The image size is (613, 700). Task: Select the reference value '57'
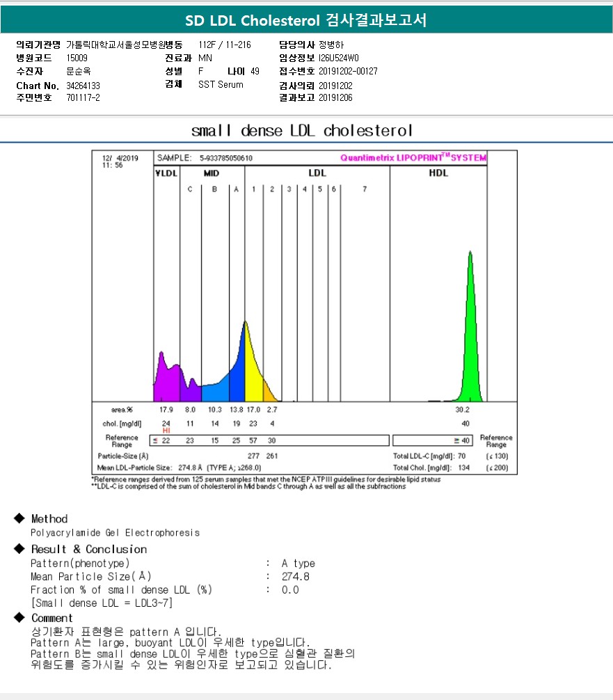[x=253, y=440]
